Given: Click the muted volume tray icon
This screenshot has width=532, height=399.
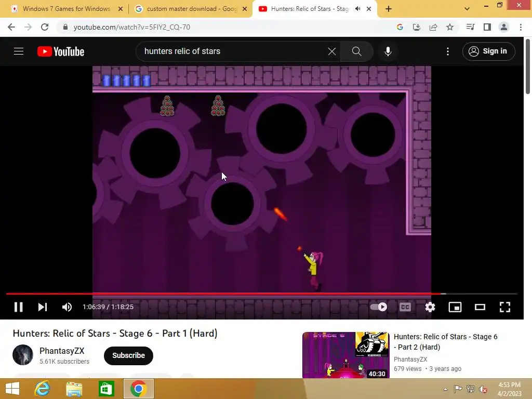Looking at the screenshot, I should pyautogui.click(x=483, y=389).
